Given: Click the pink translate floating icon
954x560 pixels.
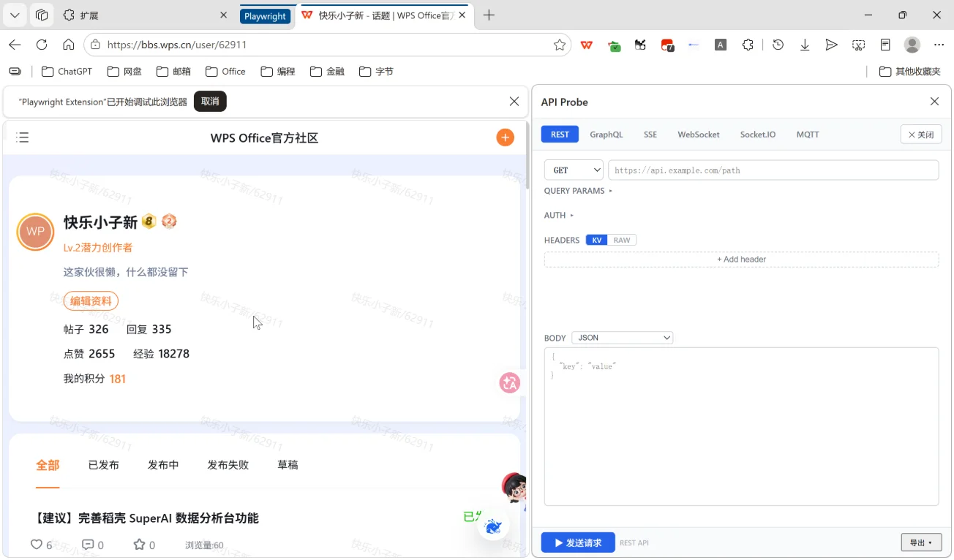Looking at the screenshot, I should pyautogui.click(x=509, y=382).
